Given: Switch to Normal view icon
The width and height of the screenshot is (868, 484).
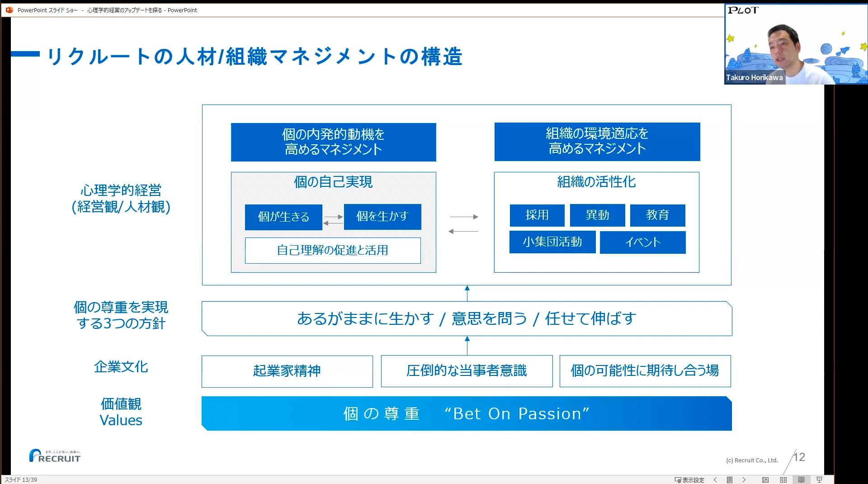Looking at the screenshot, I should click(x=765, y=480).
